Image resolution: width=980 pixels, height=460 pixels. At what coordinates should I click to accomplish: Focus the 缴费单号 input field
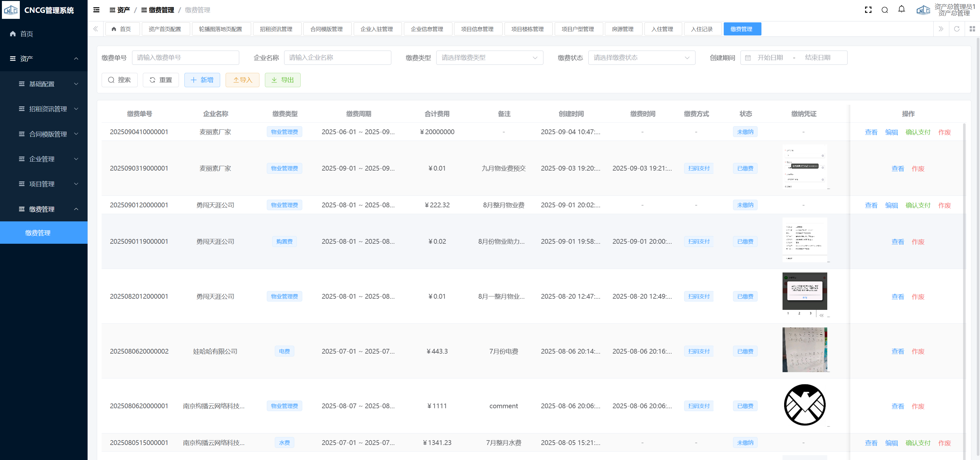click(185, 58)
